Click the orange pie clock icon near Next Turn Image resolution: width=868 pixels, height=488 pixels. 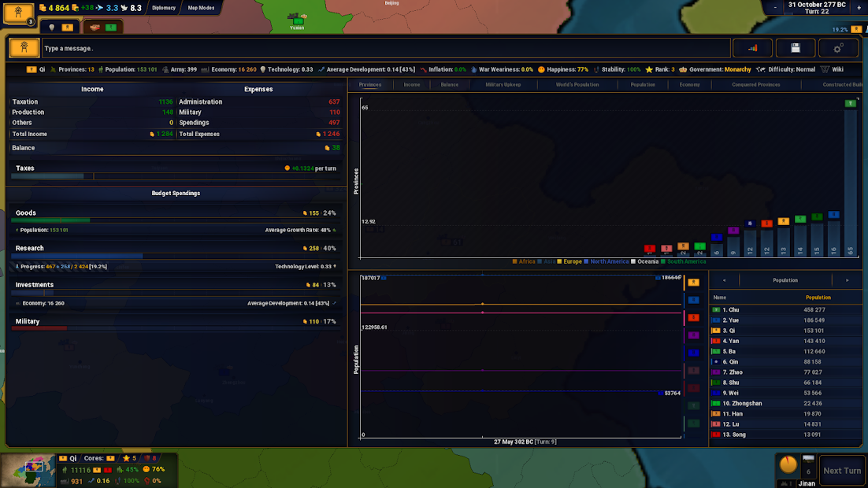coord(788,464)
